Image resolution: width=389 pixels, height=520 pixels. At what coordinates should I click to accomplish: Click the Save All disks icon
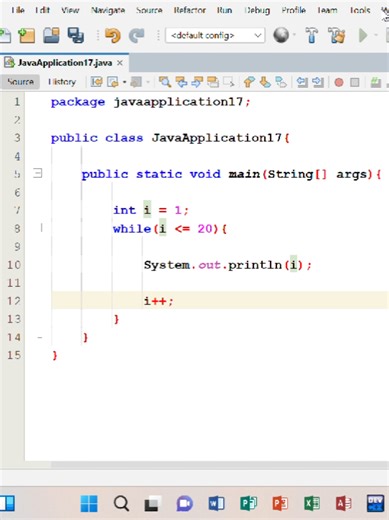pyautogui.click(x=76, y=35)
